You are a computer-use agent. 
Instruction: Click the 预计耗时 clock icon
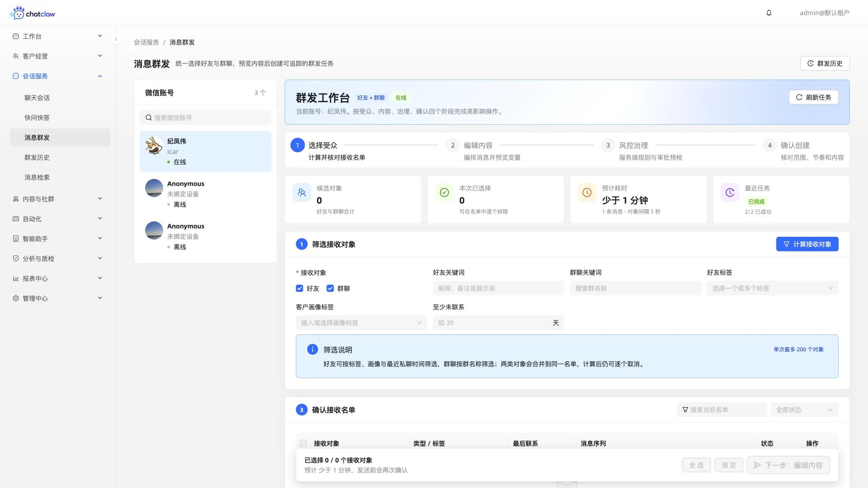(587, 192)
